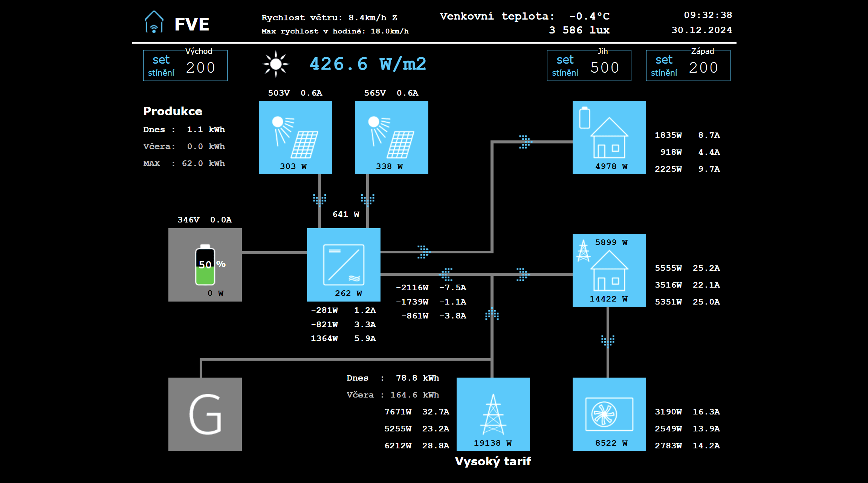This screenshot has width=868, height=483.
Task: Click the 426.6 W/m2 irradiance reading
Action: click(x=368, y=64)
